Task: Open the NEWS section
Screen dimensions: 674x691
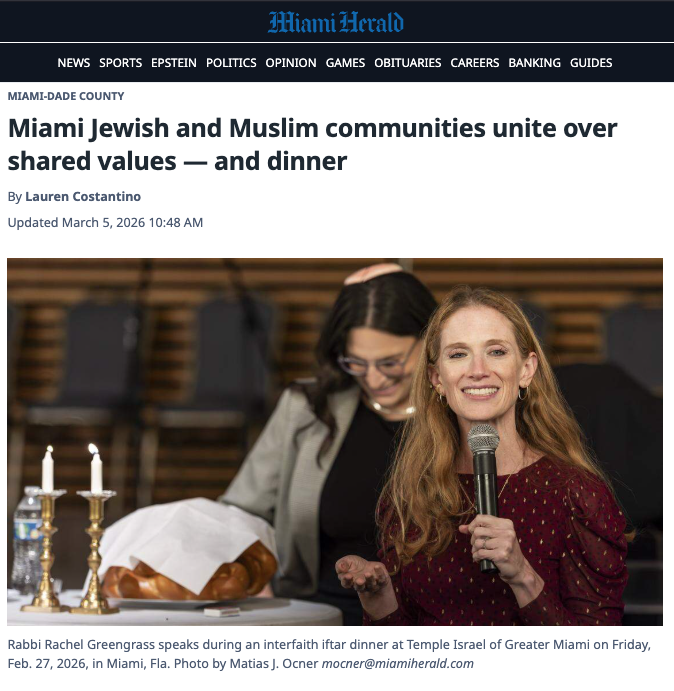Action: pos(74,63)
